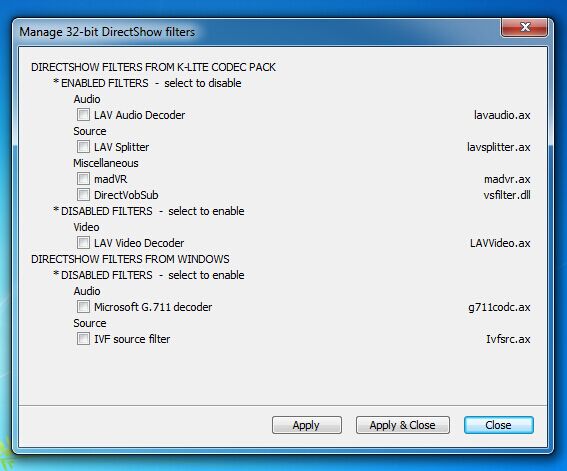This screenshot has height=471, width=567.
Task: Click the LAVVideo.ax file name
Action: tap(500, 243)
